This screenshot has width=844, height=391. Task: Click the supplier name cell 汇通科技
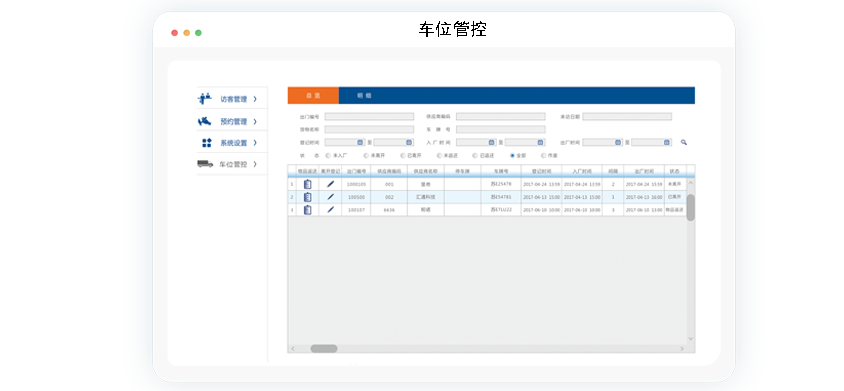click(425, 197)
